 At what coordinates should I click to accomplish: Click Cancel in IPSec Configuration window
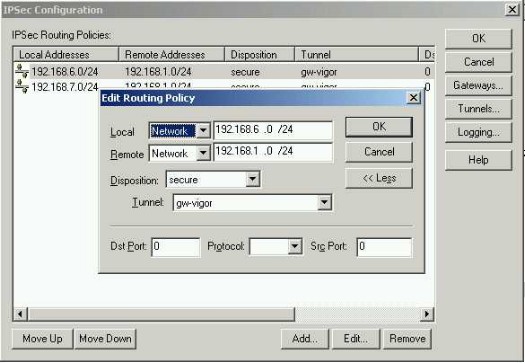478,62
